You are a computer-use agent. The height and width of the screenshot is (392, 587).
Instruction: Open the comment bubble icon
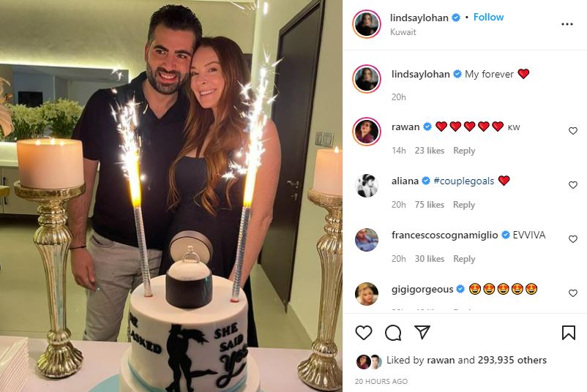(x=393, y=333)
